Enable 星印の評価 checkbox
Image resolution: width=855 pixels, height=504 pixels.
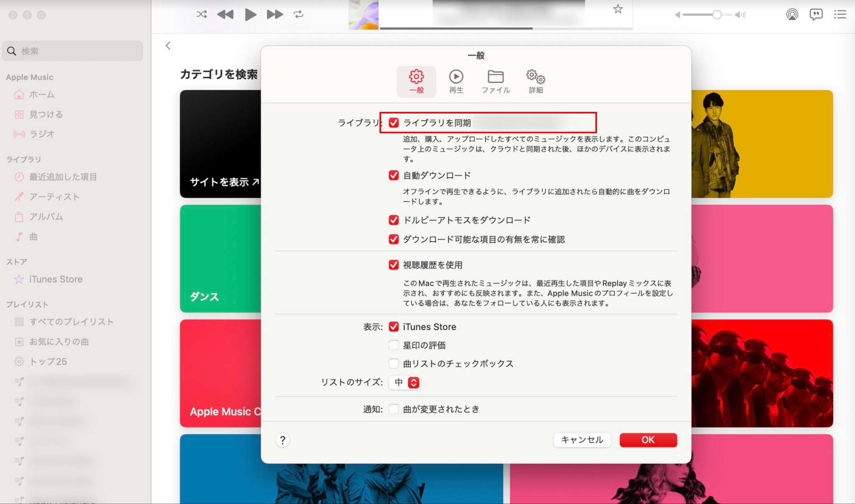[x=394, y=345]
